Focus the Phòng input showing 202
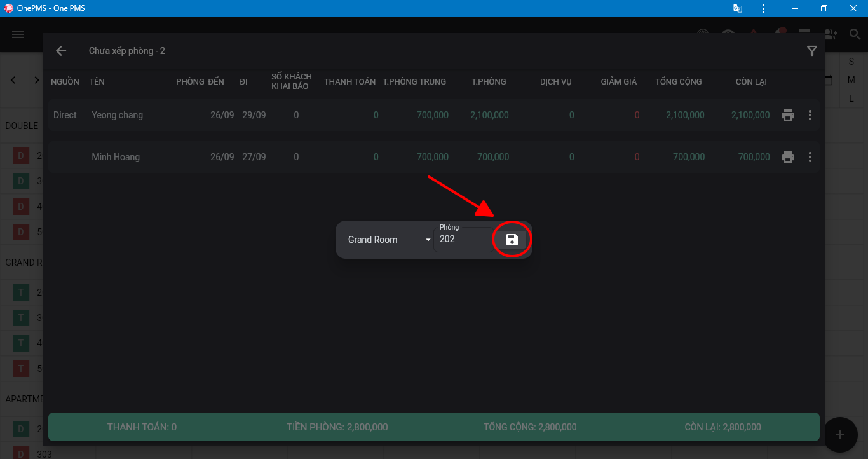 [x=463, y=240]
